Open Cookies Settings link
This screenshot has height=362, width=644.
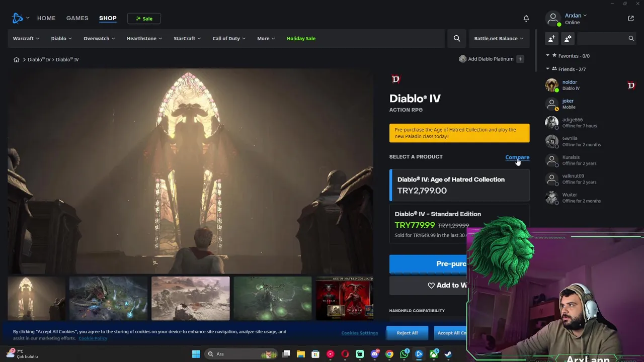click(x=359, y=333)
